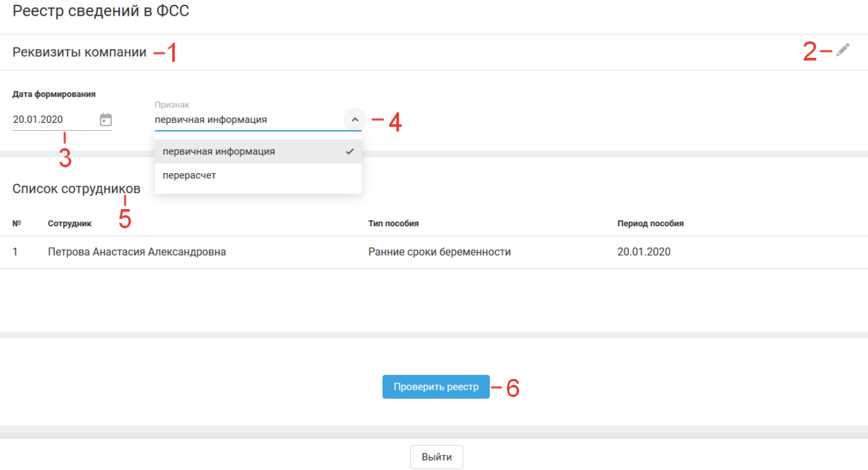The image size is (868, 470).
Task: Click the 'Реквизиты компании' section heading
Action: [x=80, y=52]
